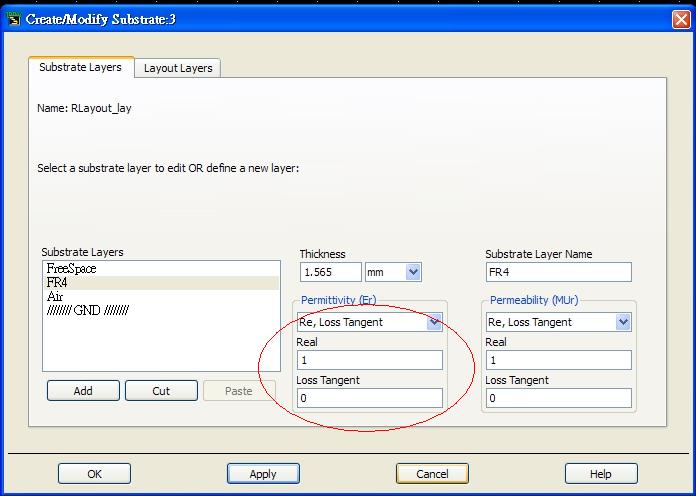The width and height of the screenshot is (696, 496).
Task: Click the Permittivity Loss Tangent field
Action: (370, 398)
